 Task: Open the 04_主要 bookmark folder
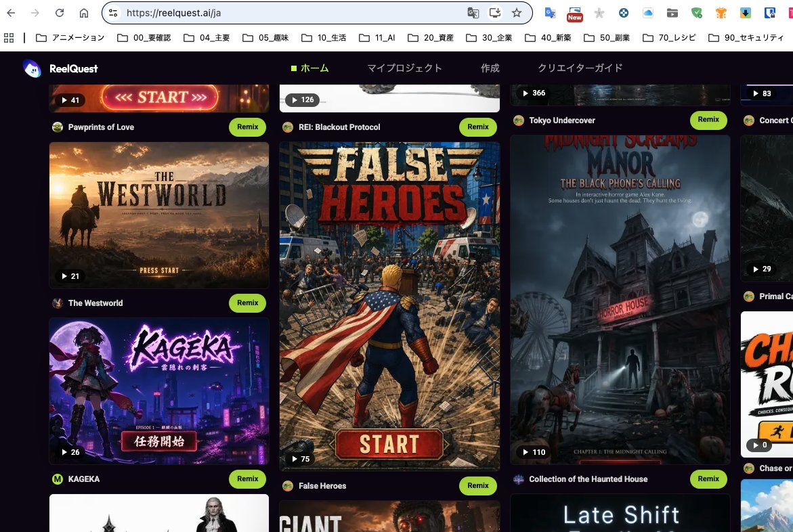pyautogui.click(x=207, y=37)
